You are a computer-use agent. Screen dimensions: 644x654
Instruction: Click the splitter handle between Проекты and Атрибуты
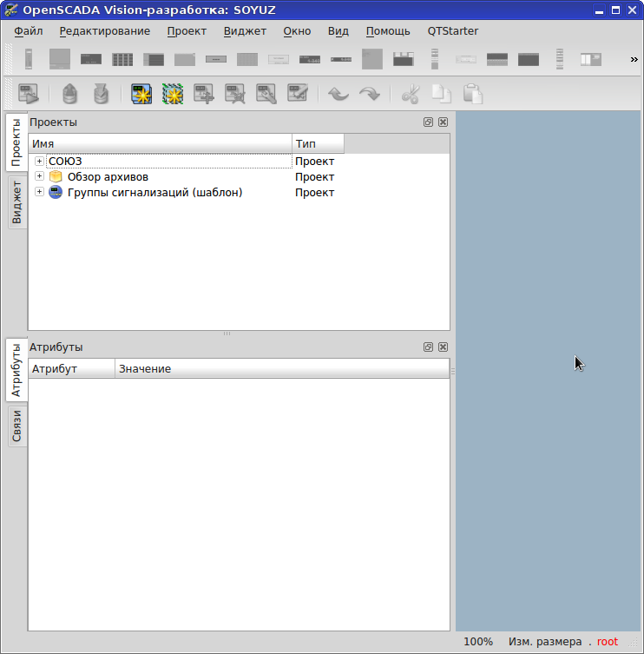[227, 334]
